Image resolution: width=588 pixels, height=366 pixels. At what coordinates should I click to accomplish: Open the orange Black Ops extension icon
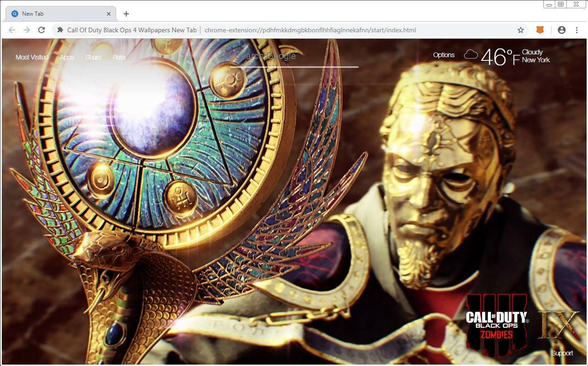click(540, 30)
